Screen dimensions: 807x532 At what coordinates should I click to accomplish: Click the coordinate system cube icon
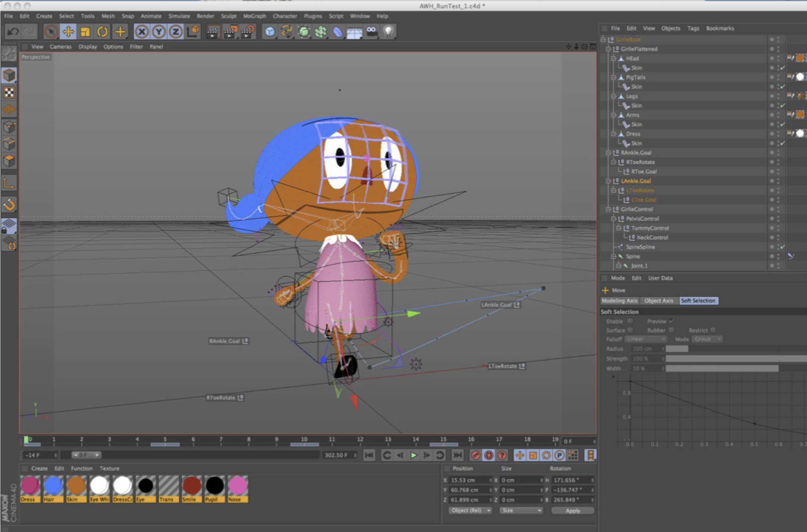pos(193,32)
